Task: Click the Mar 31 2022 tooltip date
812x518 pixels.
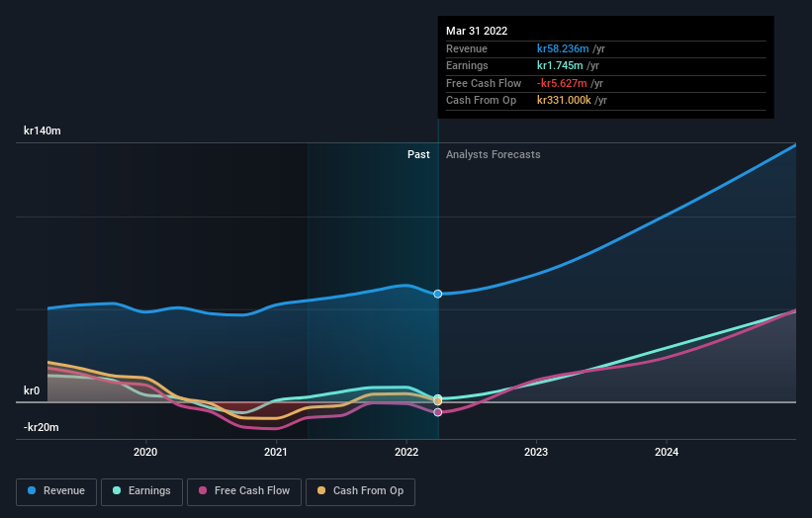Action: click(x=477, y=31)
